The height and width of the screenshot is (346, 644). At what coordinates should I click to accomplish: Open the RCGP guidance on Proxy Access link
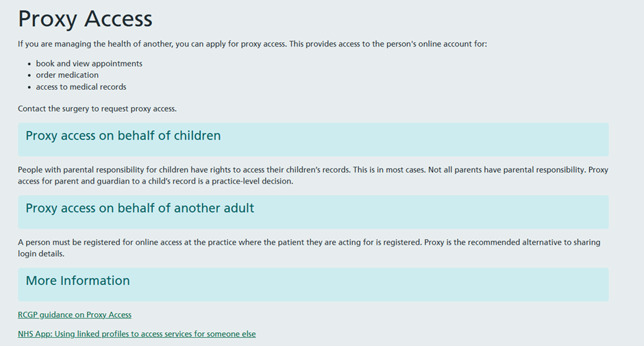(75, 315)
